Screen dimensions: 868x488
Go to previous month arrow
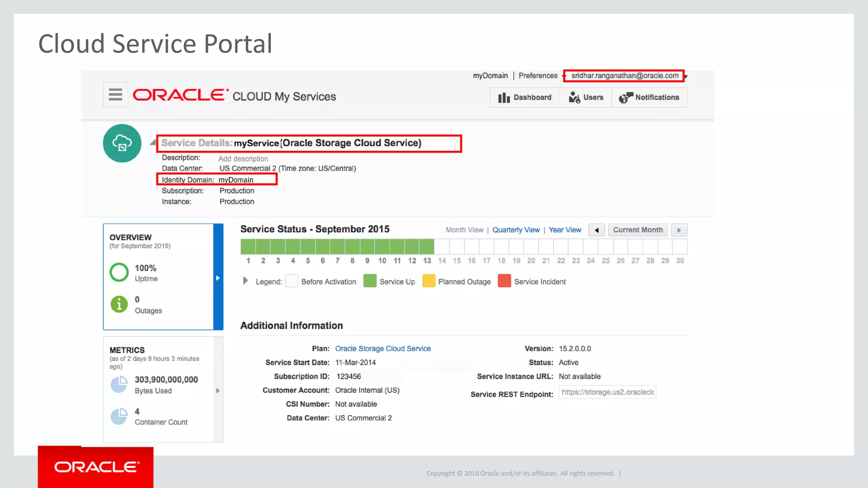click(x=596, y=230)
